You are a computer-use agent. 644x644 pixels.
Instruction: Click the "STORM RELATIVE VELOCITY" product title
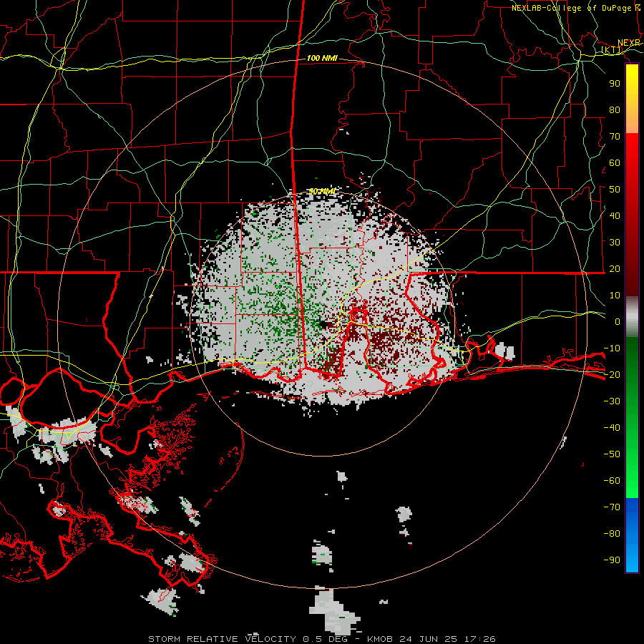click(x=222, y=639)
